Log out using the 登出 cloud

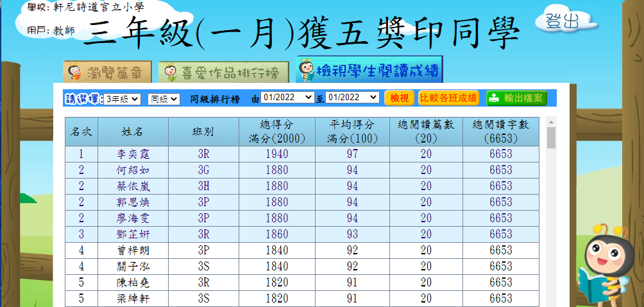(562, 21)
